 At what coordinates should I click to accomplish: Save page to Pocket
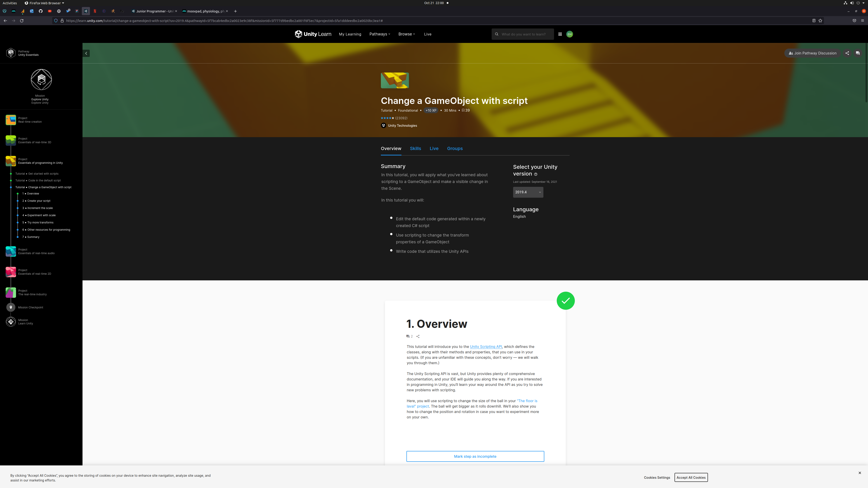[x=854, y=21]
